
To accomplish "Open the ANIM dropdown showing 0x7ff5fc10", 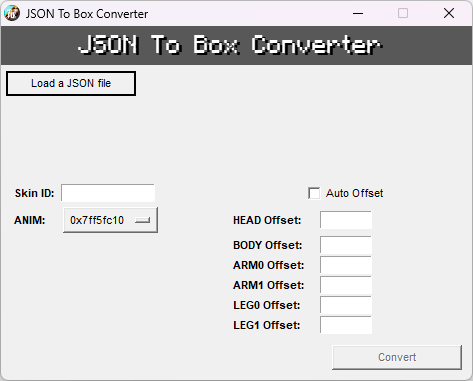I will (110, 220).
